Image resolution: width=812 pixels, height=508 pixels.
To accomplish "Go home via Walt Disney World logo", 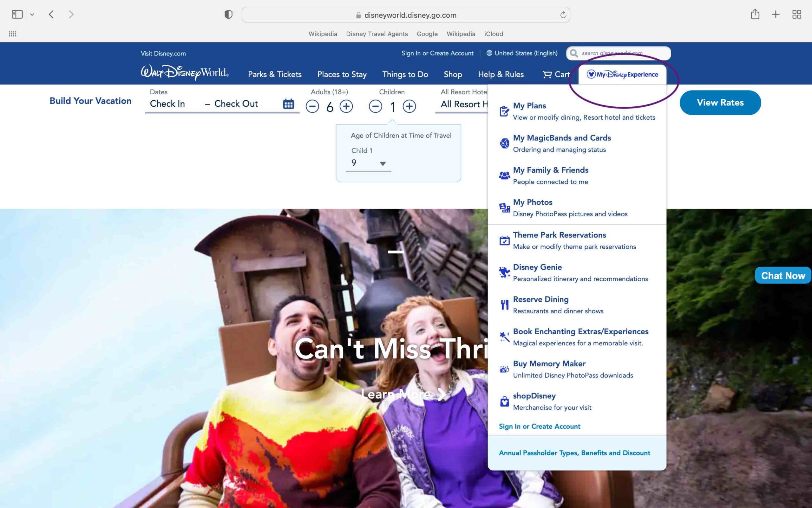I will click(185, 72).
